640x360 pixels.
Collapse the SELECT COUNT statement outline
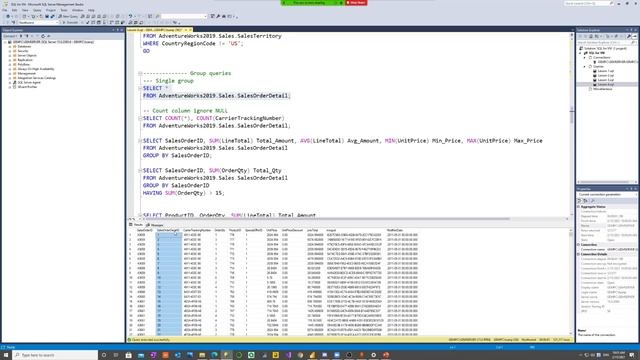pyautogui.click(x=140, y=118)
